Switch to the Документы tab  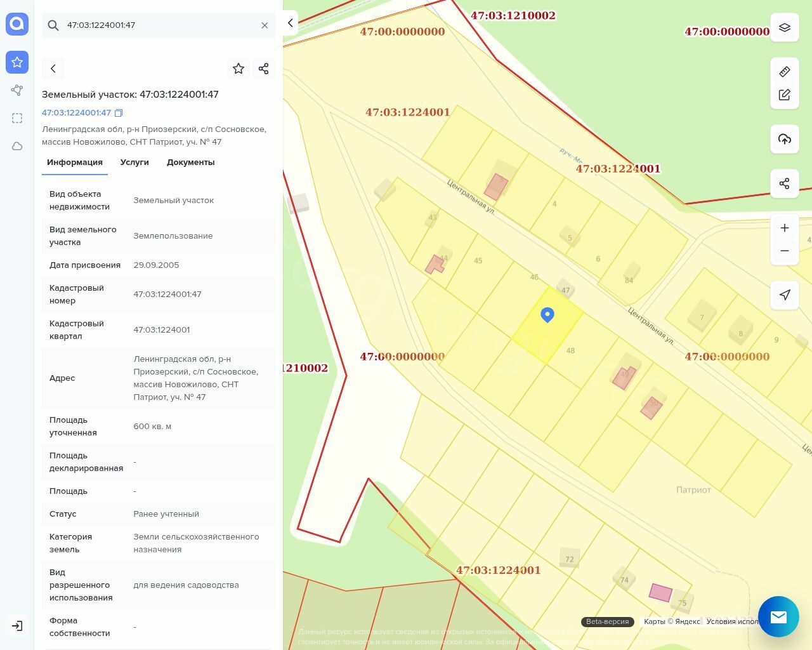pos(190,162)
